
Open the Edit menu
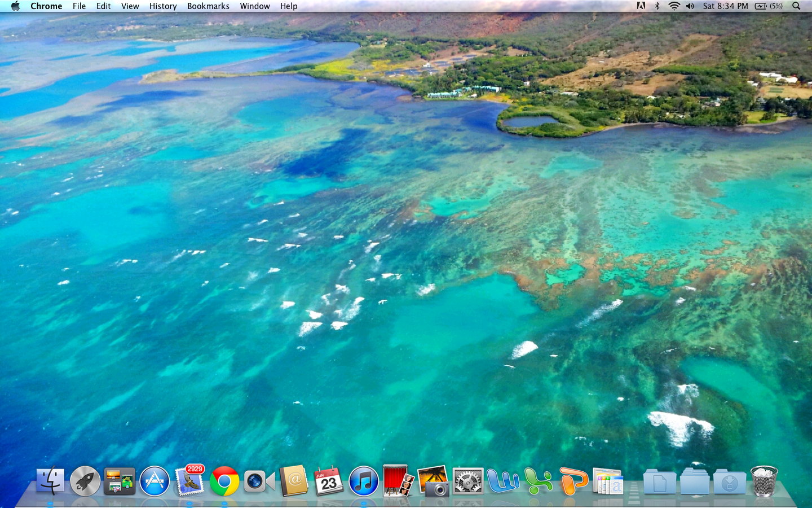(x=103, y=6)
